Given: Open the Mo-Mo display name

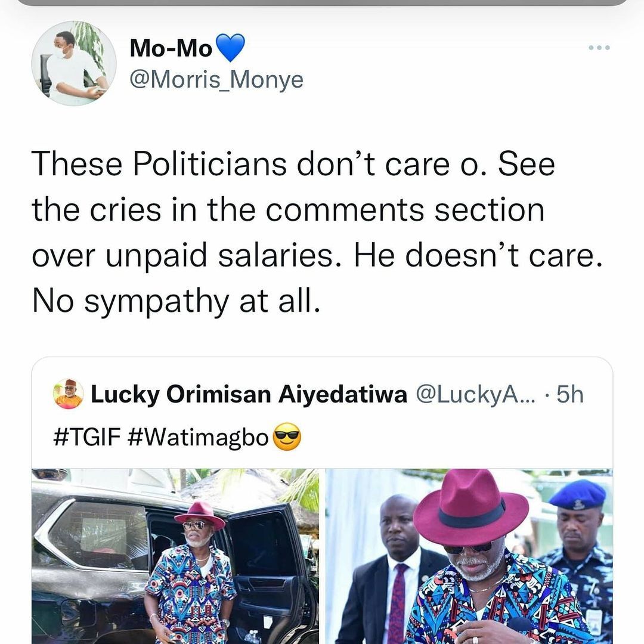Looking at the screenshot, I should [171, 49].
